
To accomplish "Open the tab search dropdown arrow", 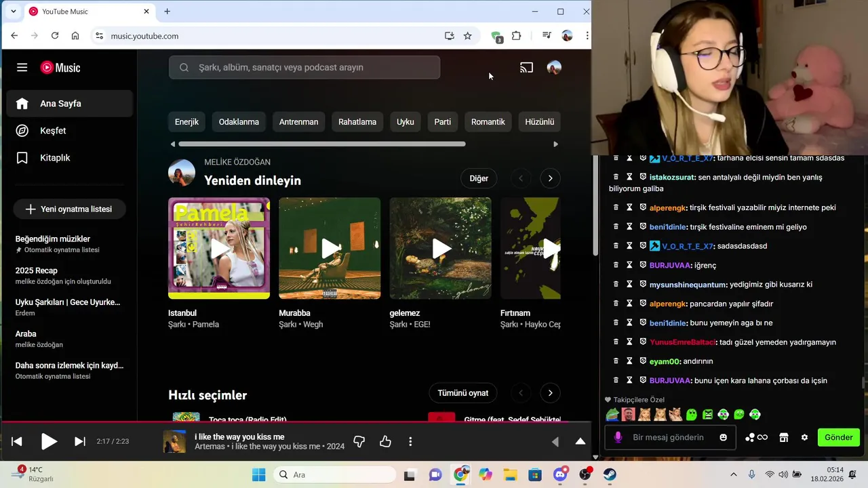I will [13, 12].
